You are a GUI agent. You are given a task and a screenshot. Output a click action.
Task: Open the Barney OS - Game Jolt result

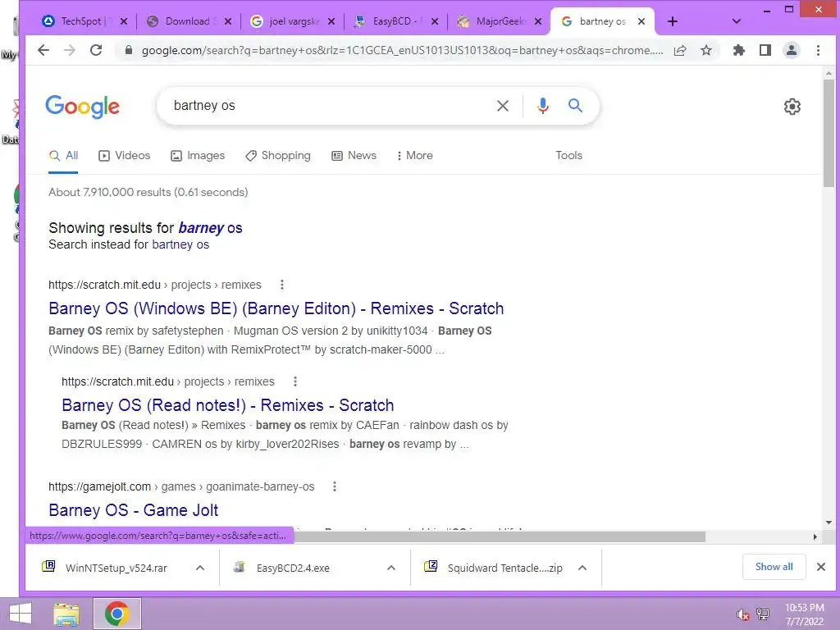[134, 510]
